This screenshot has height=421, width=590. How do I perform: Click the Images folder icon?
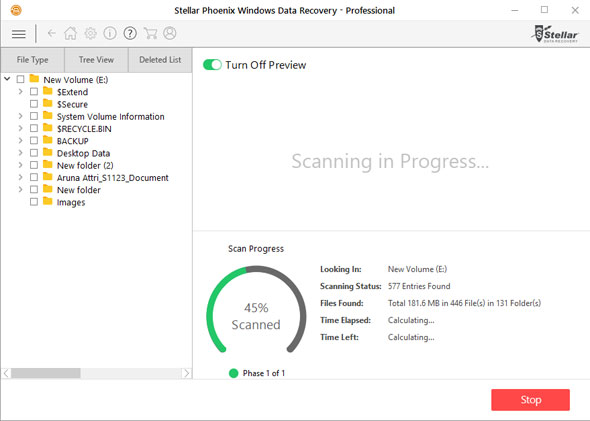point(47,201)
